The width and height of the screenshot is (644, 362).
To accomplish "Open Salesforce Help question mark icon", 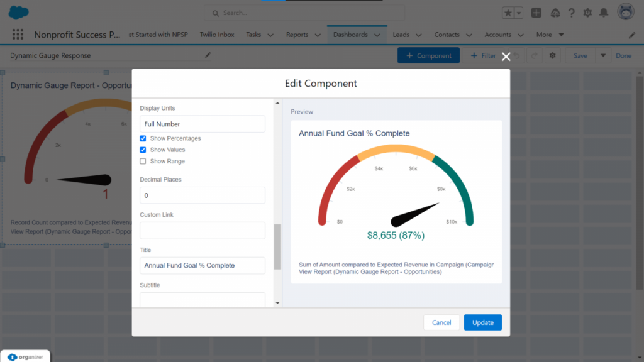I will click(570, 12).
